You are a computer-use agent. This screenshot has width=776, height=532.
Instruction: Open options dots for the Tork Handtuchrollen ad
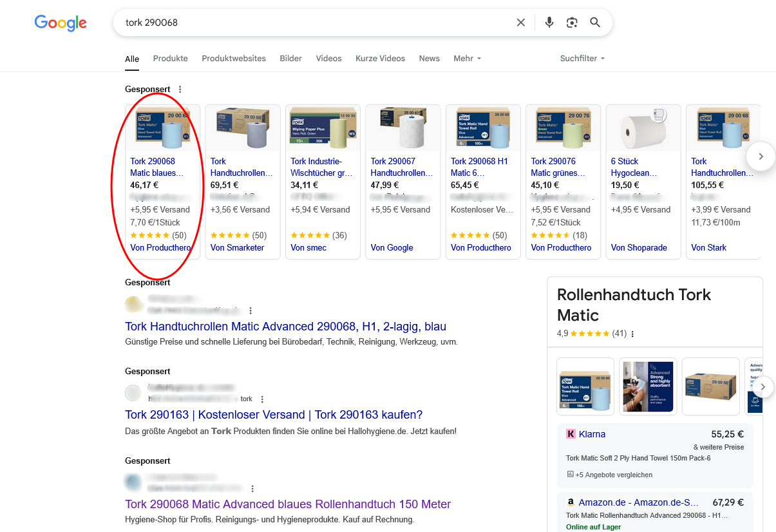click(251, 310)
